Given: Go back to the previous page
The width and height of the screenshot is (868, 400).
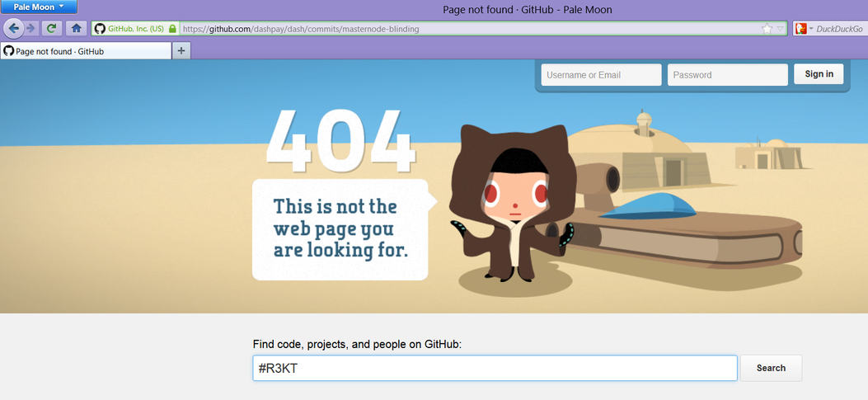Looking at the screenshot, I should click(13, 28).
